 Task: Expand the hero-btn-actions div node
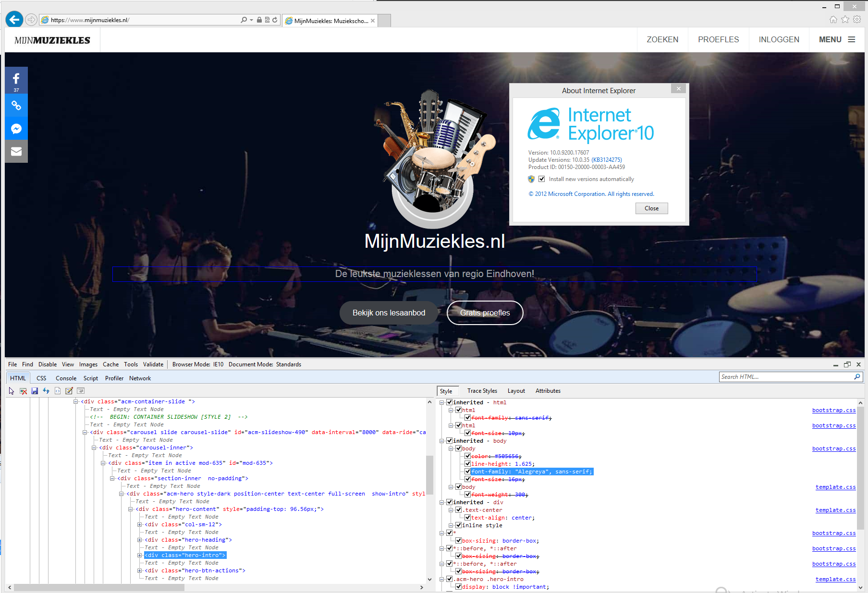pyautogui.click(x=140, y=571)
